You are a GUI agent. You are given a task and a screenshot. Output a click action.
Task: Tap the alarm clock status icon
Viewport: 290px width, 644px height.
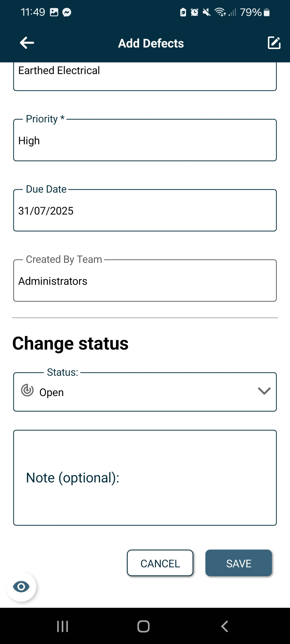coord(194,12)
